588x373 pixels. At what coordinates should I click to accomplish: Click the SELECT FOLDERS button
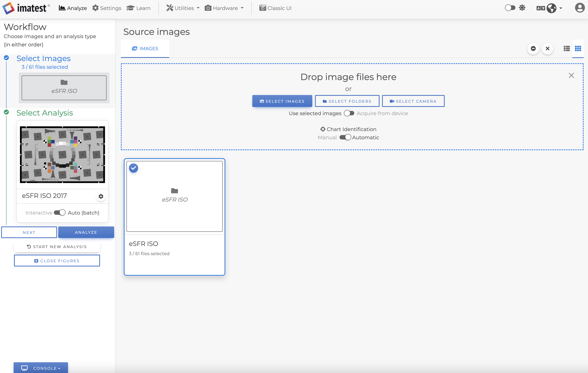click(x=347, y=101)
